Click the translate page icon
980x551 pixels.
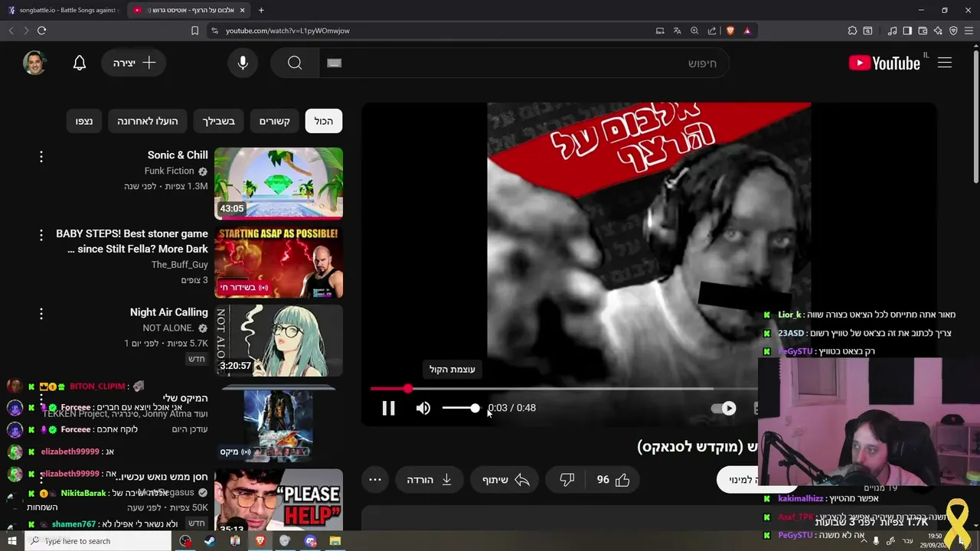(x=677, y=31)
